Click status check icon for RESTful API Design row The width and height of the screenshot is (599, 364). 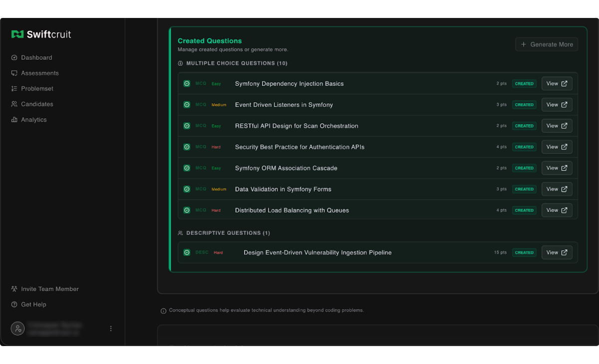point(187,126)
